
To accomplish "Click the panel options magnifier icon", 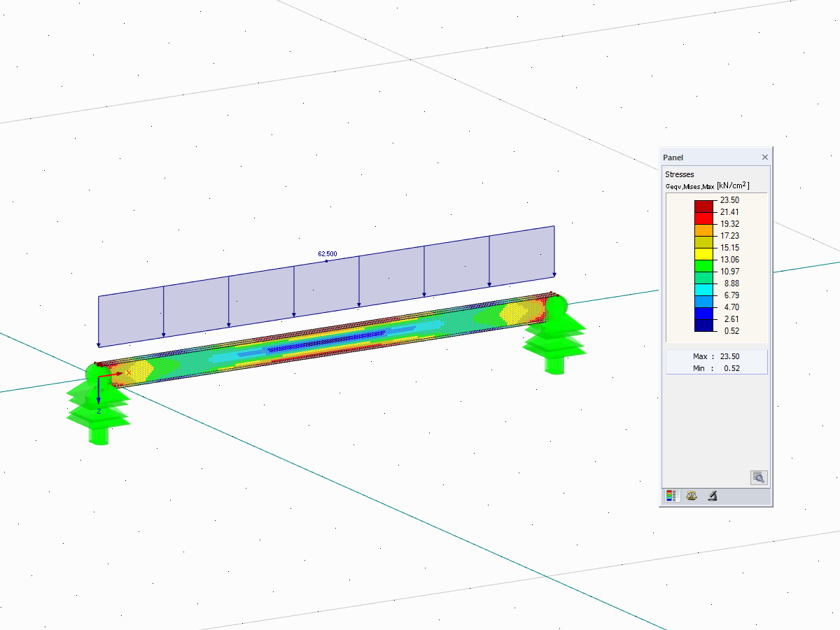I will [x=758, y=477].
